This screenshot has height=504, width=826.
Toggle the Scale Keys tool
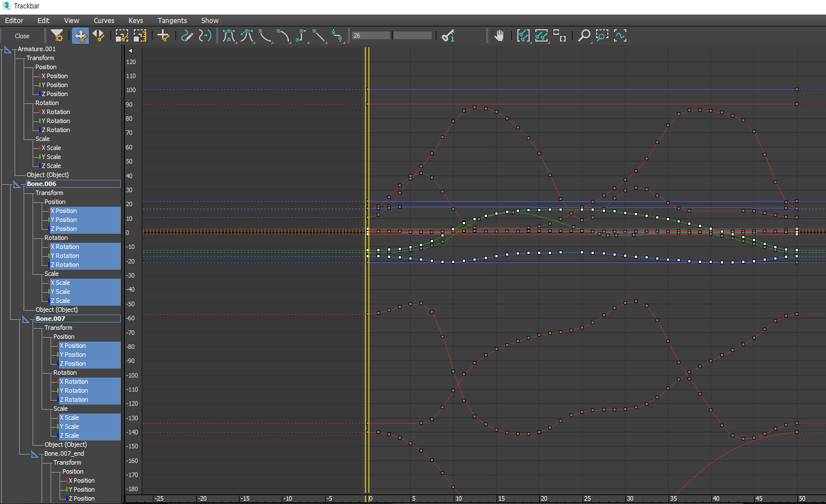122,36
